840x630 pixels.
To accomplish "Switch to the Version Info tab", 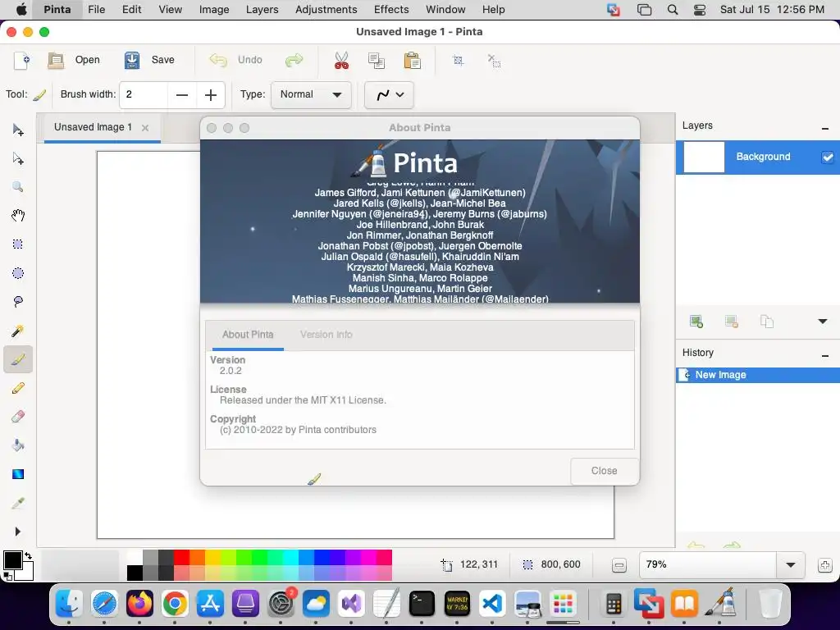I will pos(326,335).
